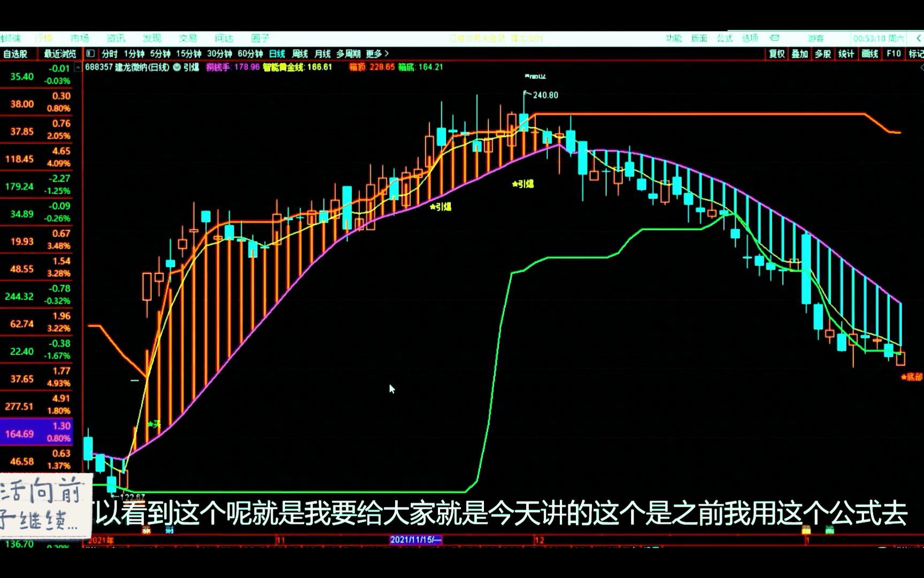Screen dimensions: 924x578
Task: Click the ★底部 bottom signal marker
Action: click(x=912, y=377)
